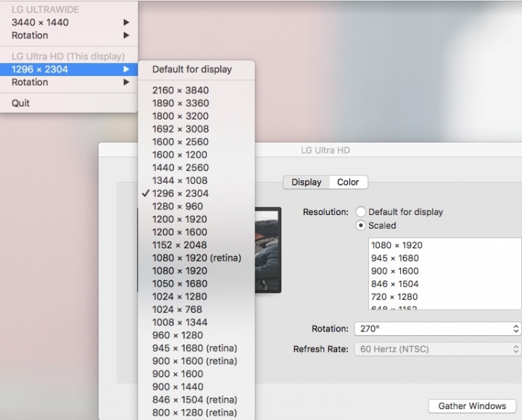Viewport: 522px width, 420px height.
Task: Click the display preview thumbnail
Action: point(268,250)
